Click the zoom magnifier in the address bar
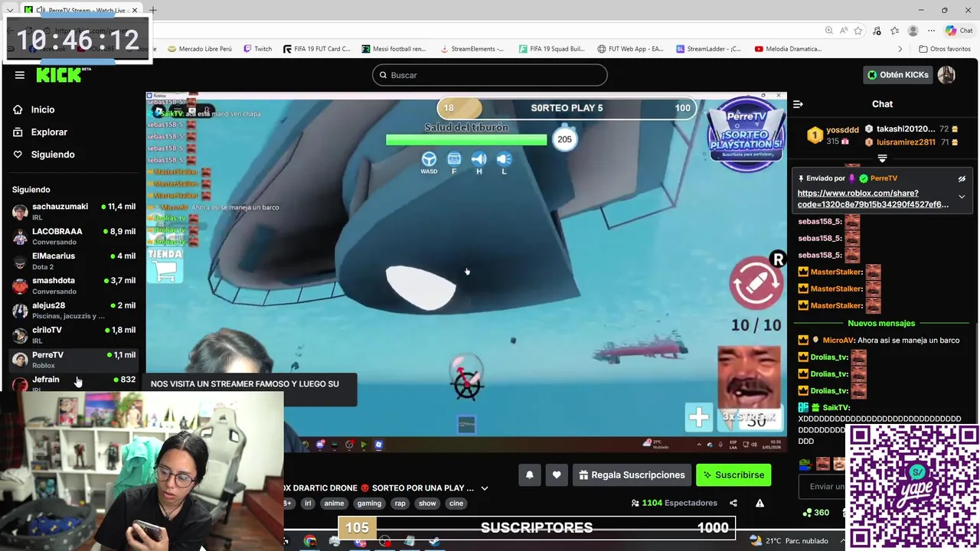Image resolution: width=980 pixels, height=551 pixels. (829, 31)
